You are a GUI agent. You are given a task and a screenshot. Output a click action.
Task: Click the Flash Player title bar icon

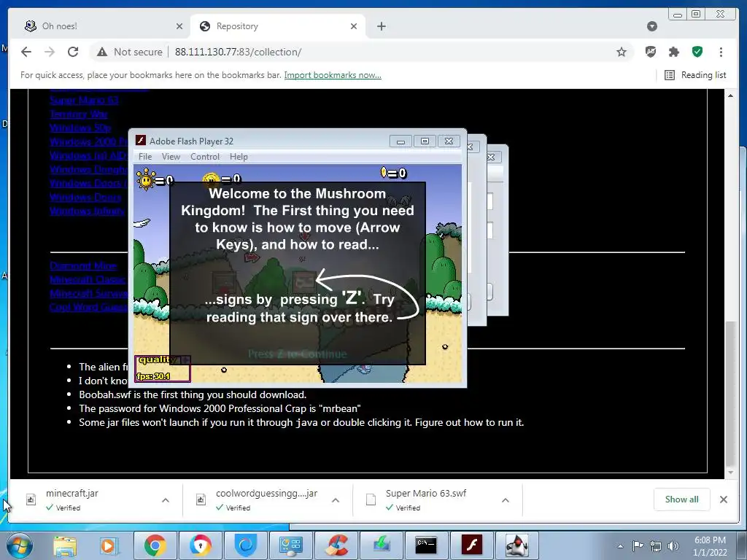click(x=140, y=141)
